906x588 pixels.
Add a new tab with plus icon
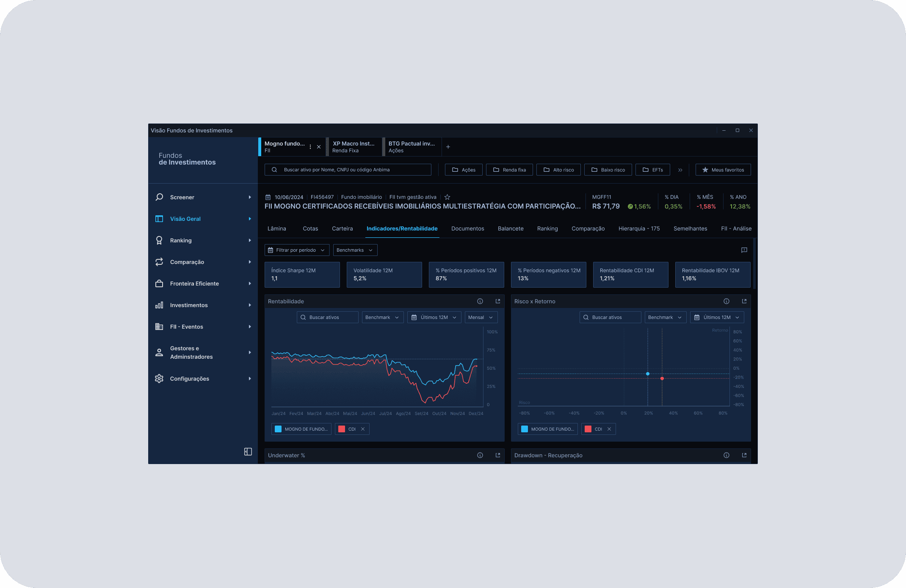pos(448,147)
